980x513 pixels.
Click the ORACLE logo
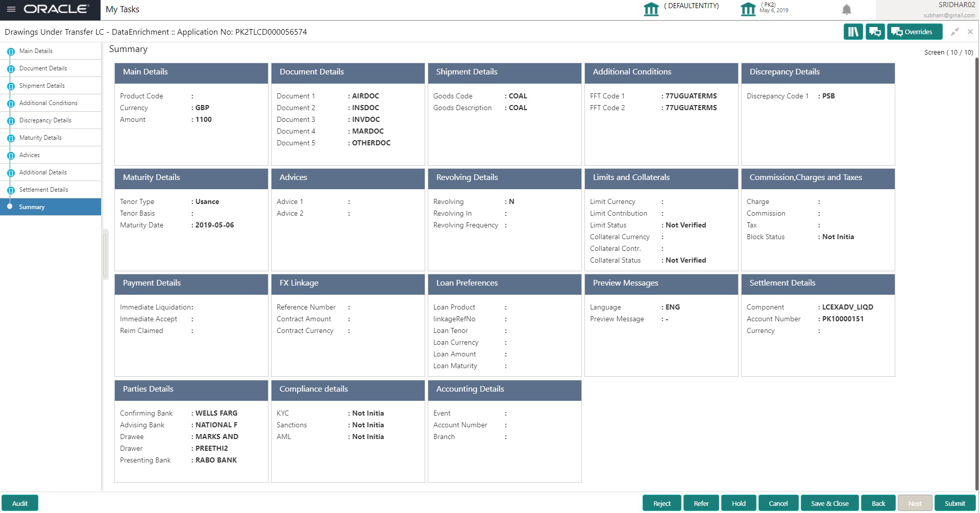56,9
